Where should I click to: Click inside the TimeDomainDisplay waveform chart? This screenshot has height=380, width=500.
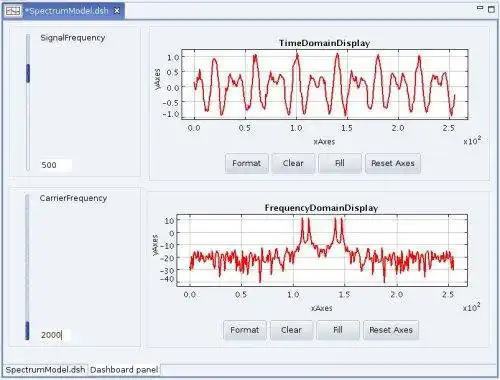point(324,84)
